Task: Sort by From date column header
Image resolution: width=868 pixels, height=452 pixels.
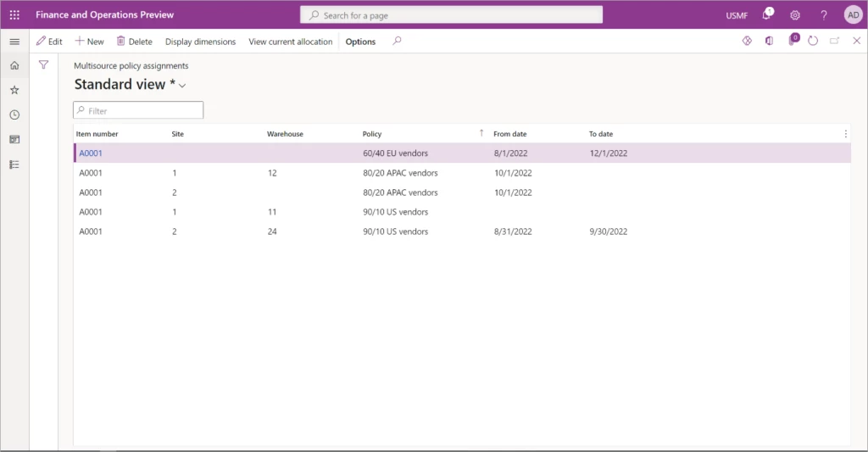Action: 509,134
